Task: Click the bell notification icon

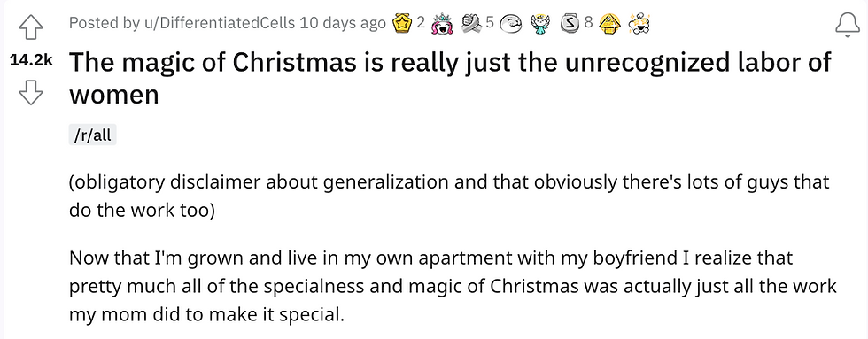Action: pos(848,25)
